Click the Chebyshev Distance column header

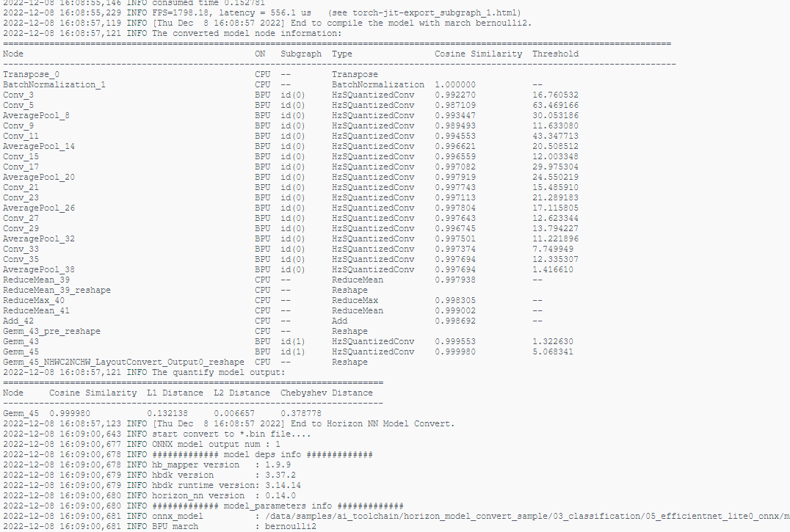coord(325,393)
